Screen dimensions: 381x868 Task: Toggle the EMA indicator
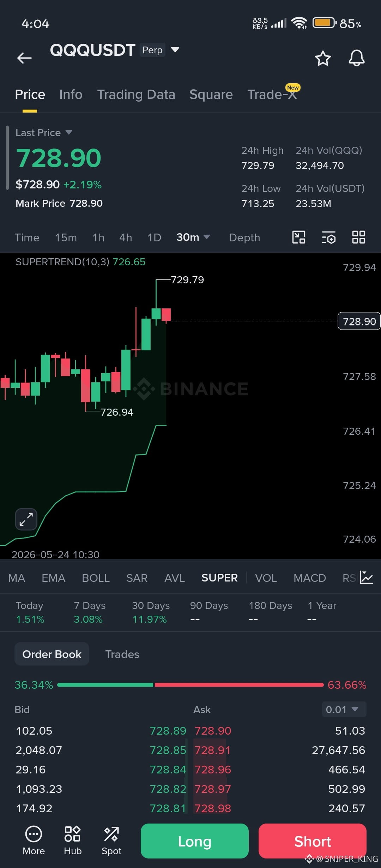(53, 578)
